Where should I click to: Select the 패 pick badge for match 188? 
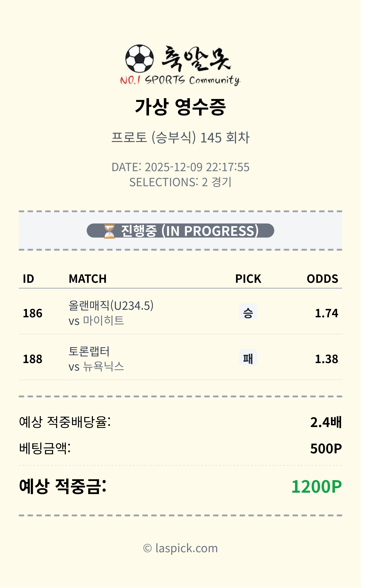(248, 358)
